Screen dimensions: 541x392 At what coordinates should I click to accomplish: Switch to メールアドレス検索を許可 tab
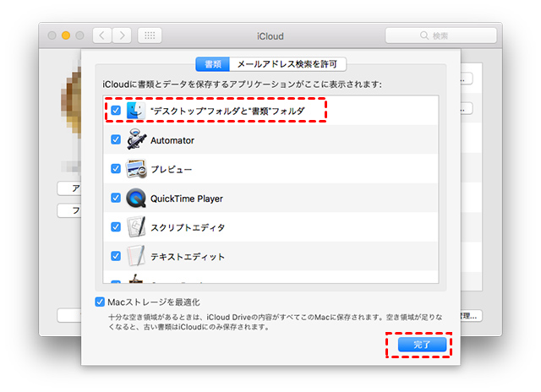click(x=287, y=64)
